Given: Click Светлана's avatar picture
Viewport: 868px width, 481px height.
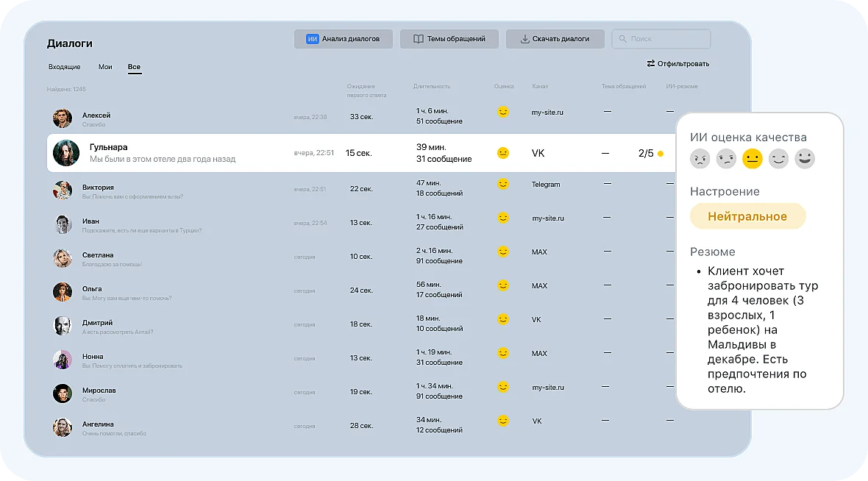Looking at the screenshot, I should click(x=63, y=258).
